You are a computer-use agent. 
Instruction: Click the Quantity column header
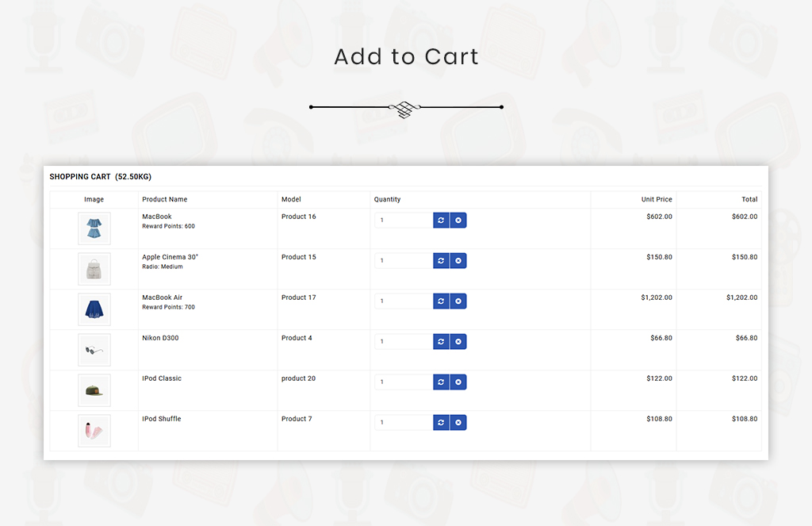point(387,199)
